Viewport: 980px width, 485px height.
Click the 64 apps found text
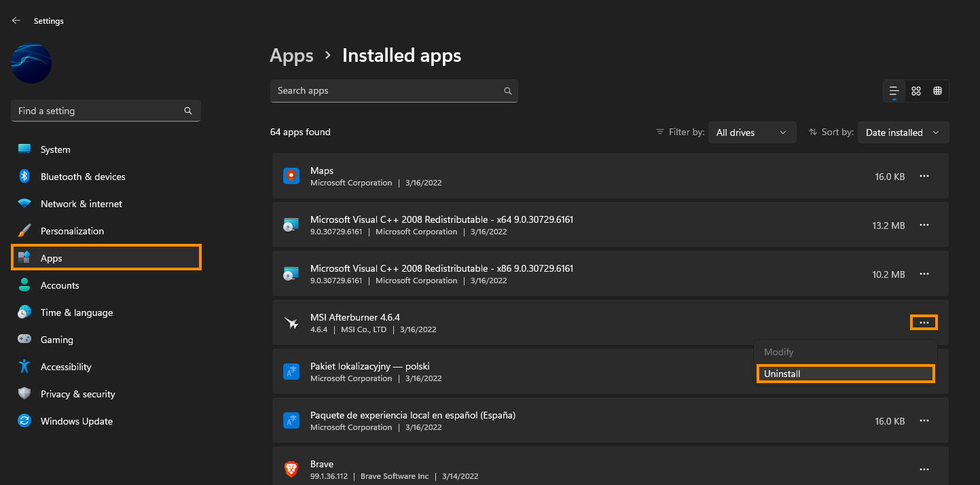(300, 132)
